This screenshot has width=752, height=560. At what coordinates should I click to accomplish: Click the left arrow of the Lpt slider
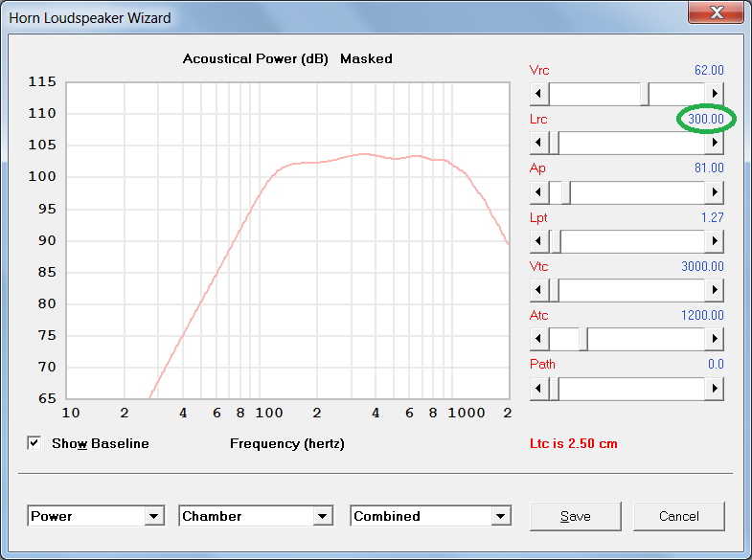[x=539, y=241]
